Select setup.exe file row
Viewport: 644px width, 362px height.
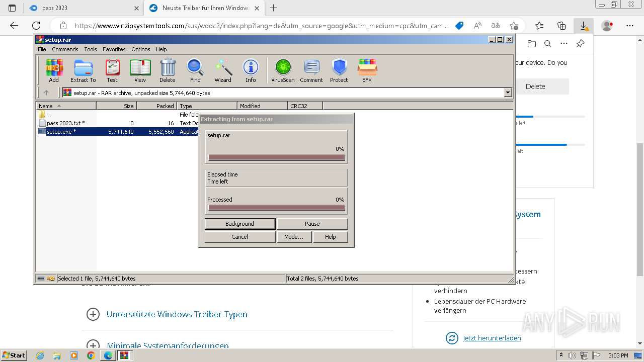click(x=118, y=131)
